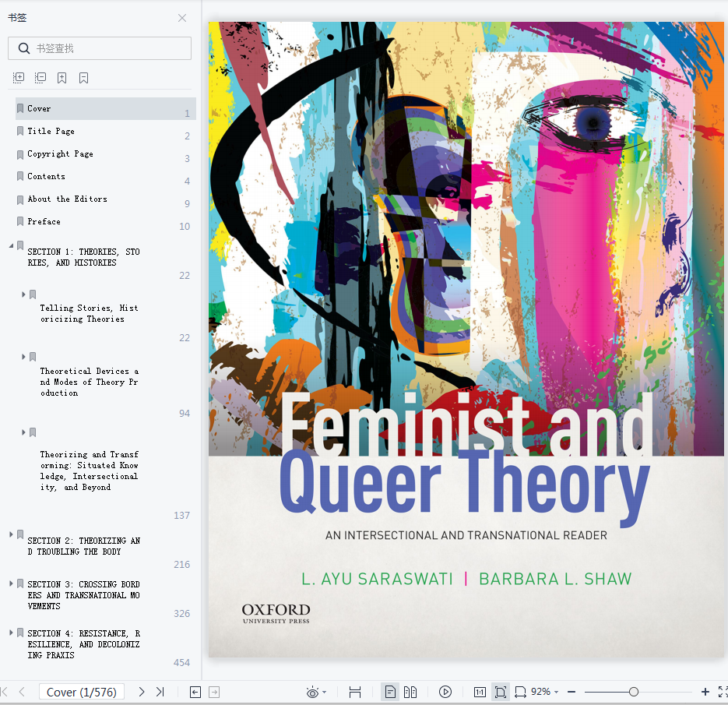
Task: Start slideshow play button
Action: [x=445, y=693]
